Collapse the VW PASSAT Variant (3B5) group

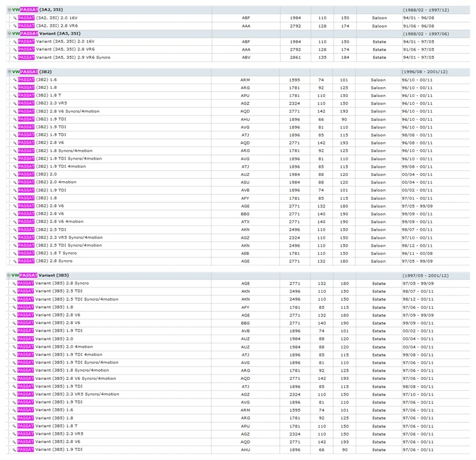pos(9,275)
